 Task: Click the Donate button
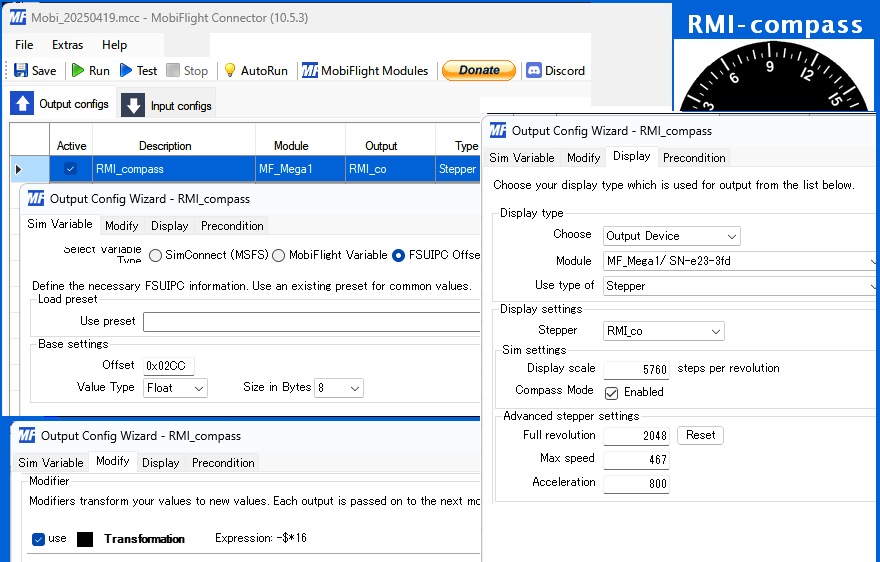click(479, 70)
